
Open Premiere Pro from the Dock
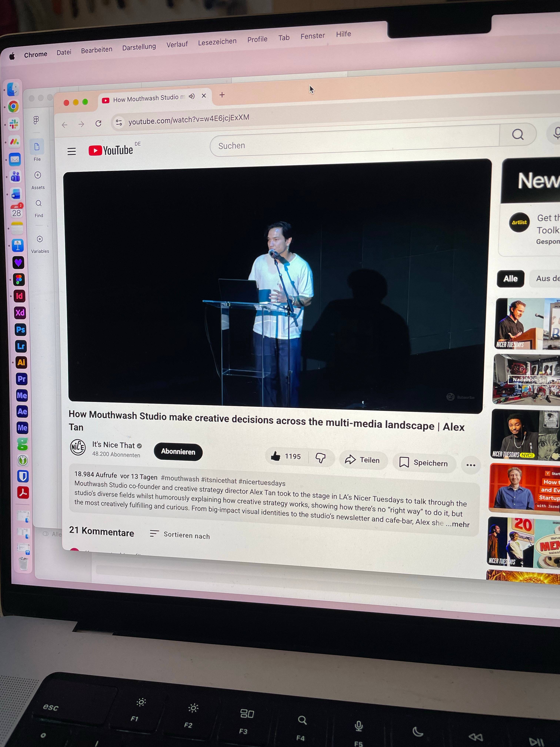coord(22,379)
